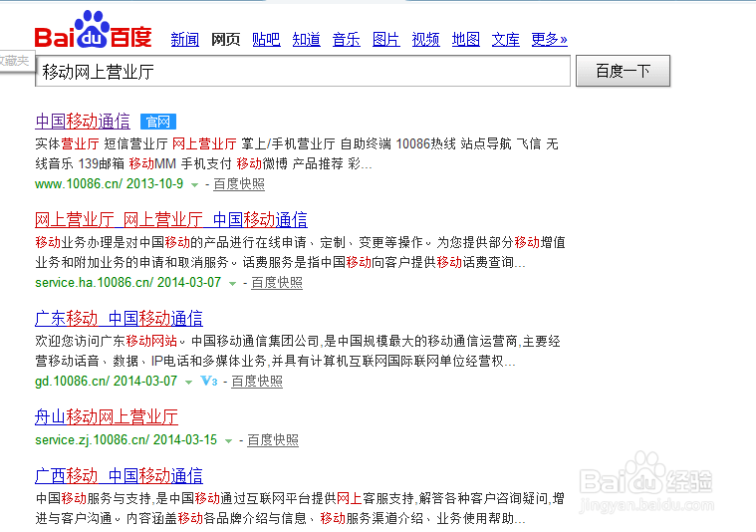Open 百度快照 for the gd.10086.cn result
Viewport: 756px width, 532px height.
pyautogui.click(x=257, y=382)
